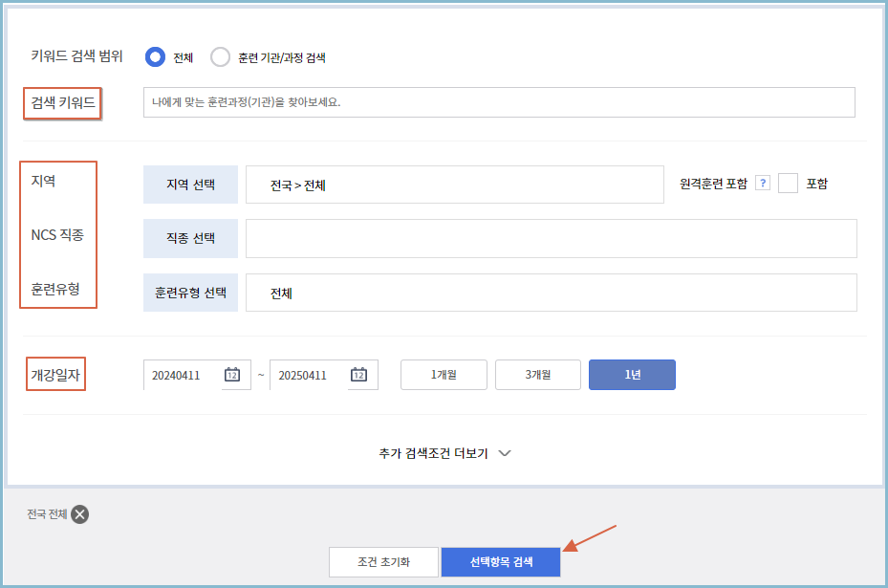The width and height of the screenshot is (888, 588).
Task: Click the 전국 > 전체 region value field
Action: tap(454, 183)
